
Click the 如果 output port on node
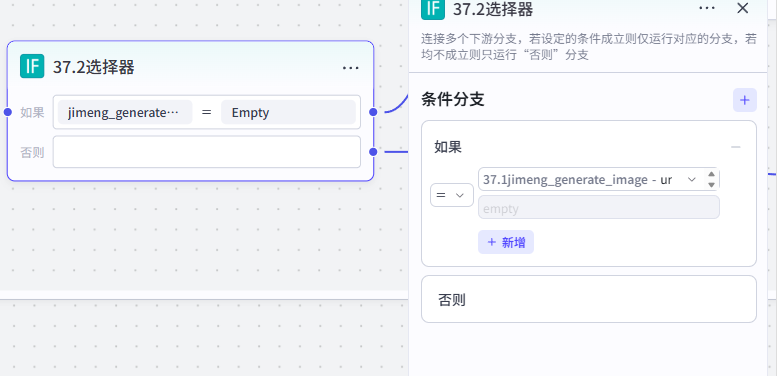pyautogui.click(x=373, y=112)
